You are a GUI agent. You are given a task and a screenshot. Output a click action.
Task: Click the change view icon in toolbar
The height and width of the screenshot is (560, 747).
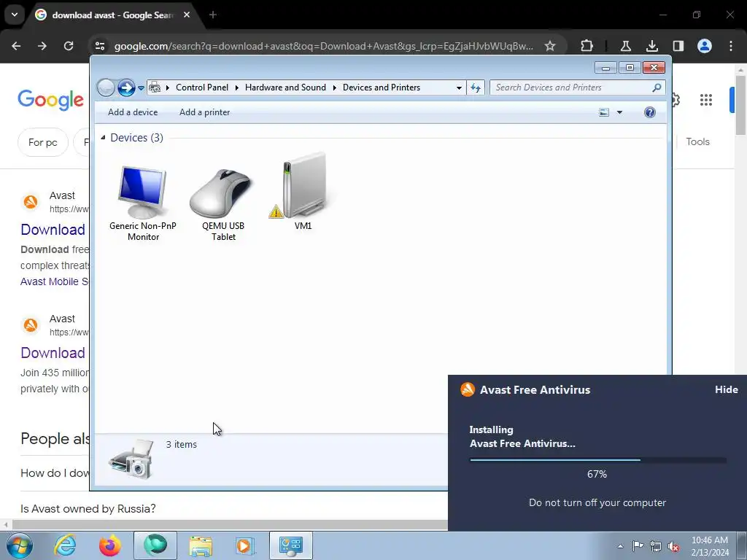point(603,112)
